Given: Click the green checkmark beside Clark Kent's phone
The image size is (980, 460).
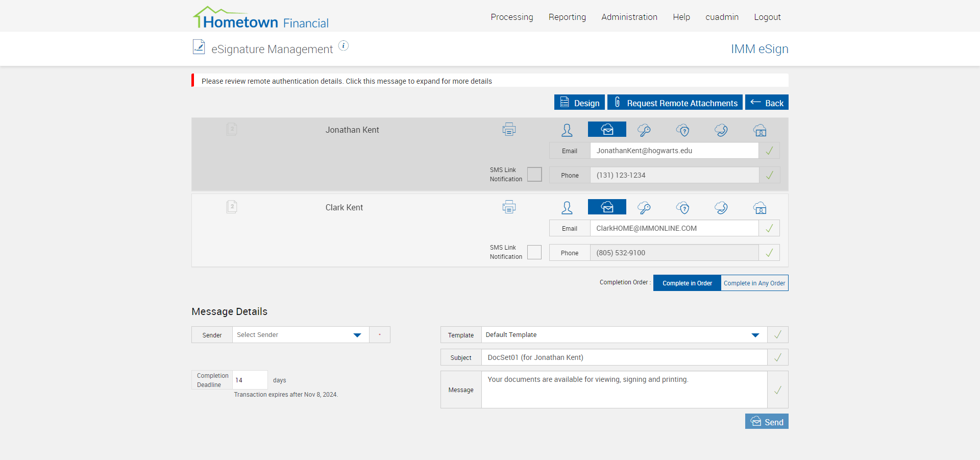Looking at the screenshot, I should [x=769, y=253].
